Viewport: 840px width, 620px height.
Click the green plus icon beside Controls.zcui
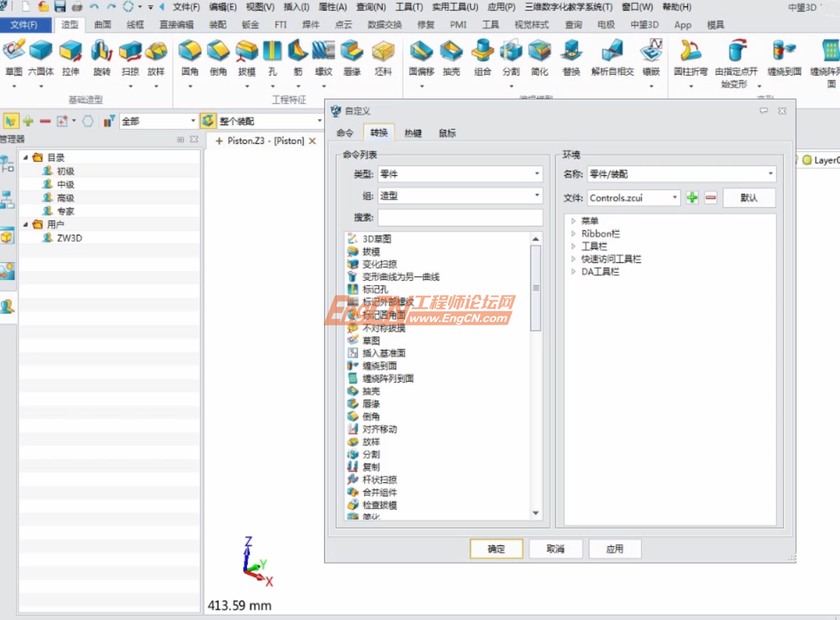pos(691,197)
